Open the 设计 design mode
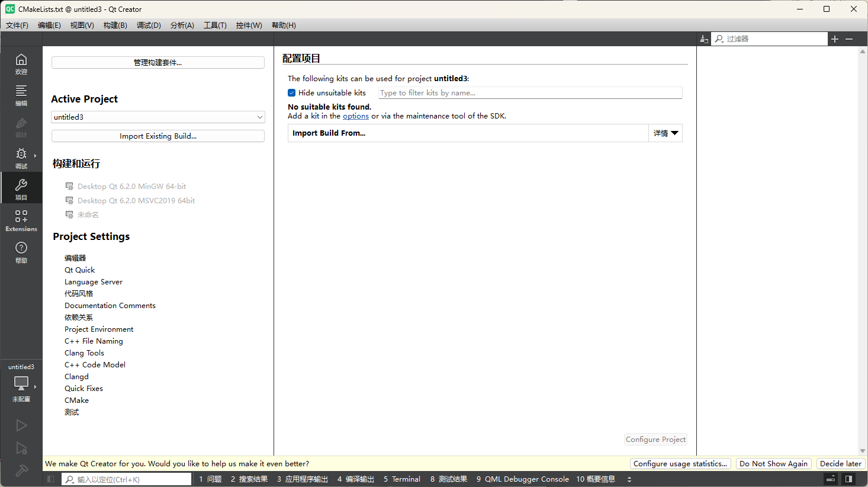The height and width of the screenshot is (487, 868). [21, 127]
